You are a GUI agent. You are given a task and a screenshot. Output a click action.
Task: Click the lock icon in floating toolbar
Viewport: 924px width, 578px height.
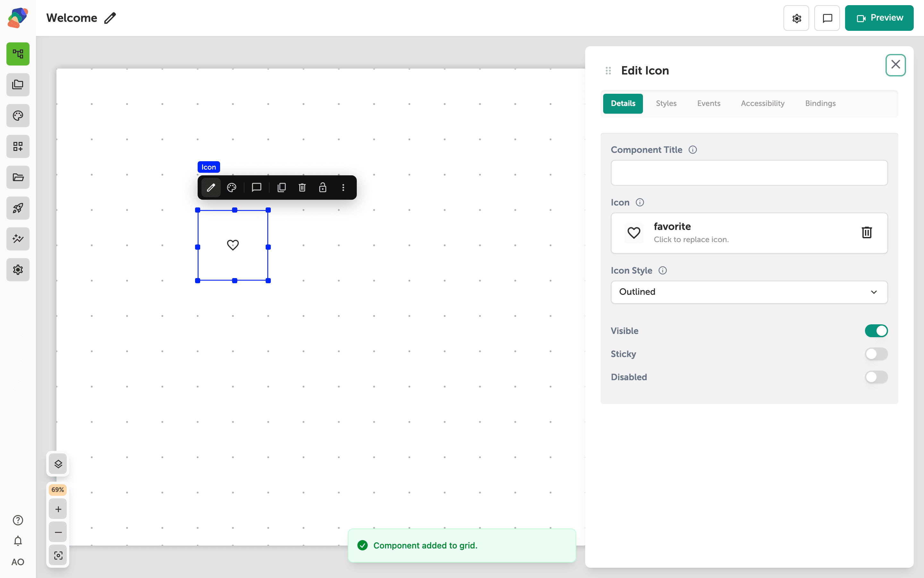click(323, 187)
